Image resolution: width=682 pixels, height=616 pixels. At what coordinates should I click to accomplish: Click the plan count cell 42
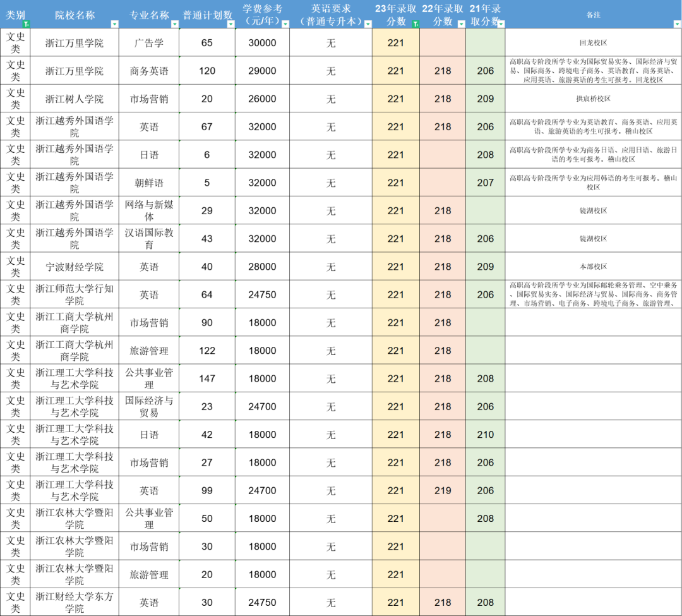207,435
